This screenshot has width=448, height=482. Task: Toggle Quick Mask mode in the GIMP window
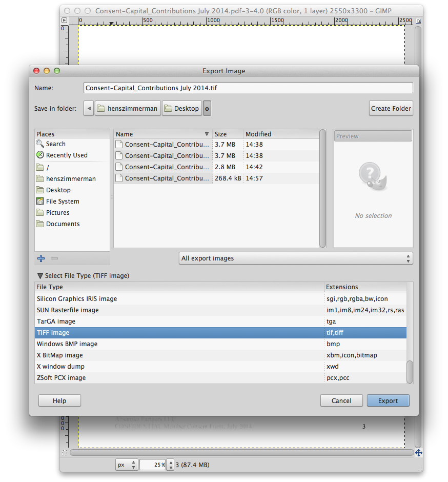[65, 453]
